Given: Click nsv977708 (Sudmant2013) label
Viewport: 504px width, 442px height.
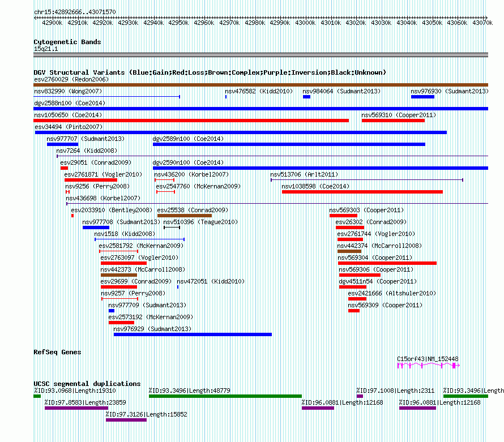Looking at the screenshot, I should pyautogui.click(x=121, y=222).
